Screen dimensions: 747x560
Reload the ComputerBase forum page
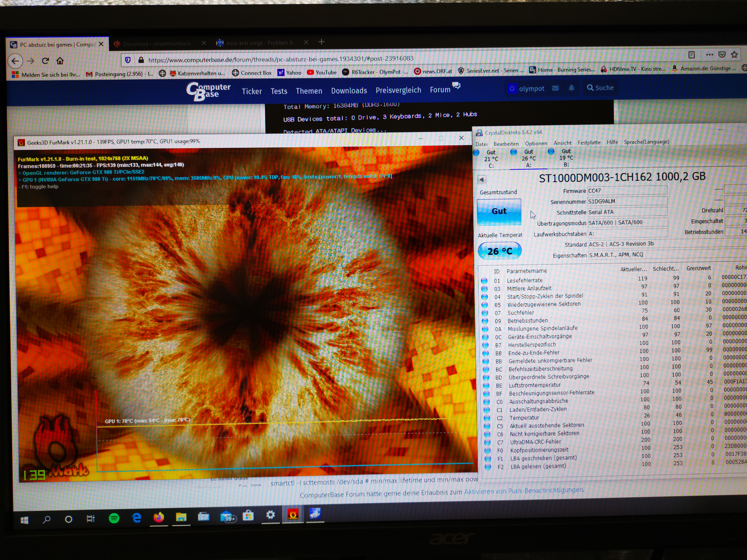point(45,61)
